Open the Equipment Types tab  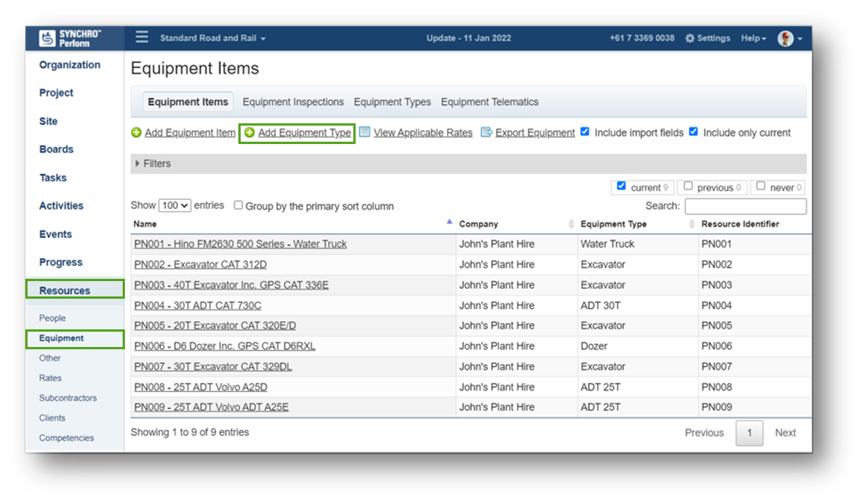pyautogui.click(x=392, y=101)
